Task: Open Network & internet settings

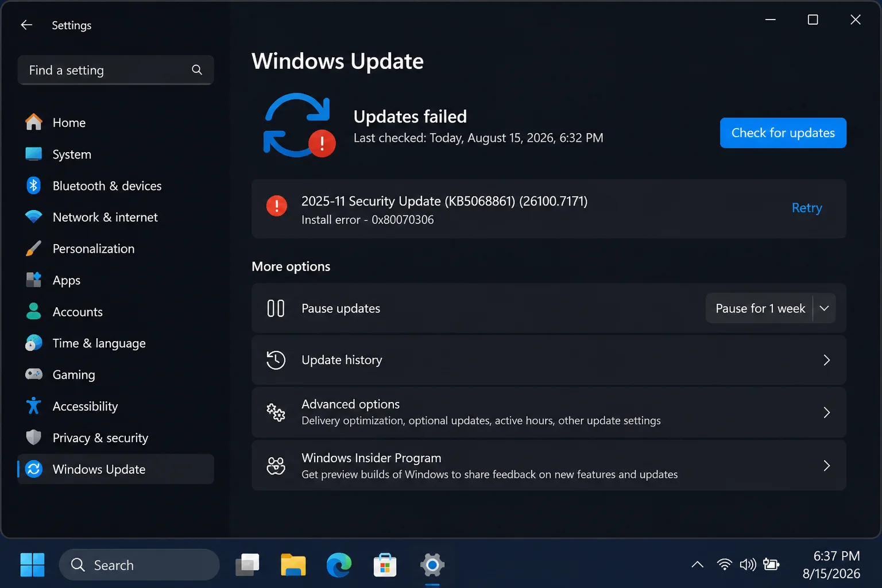Action: click(116, 217)
